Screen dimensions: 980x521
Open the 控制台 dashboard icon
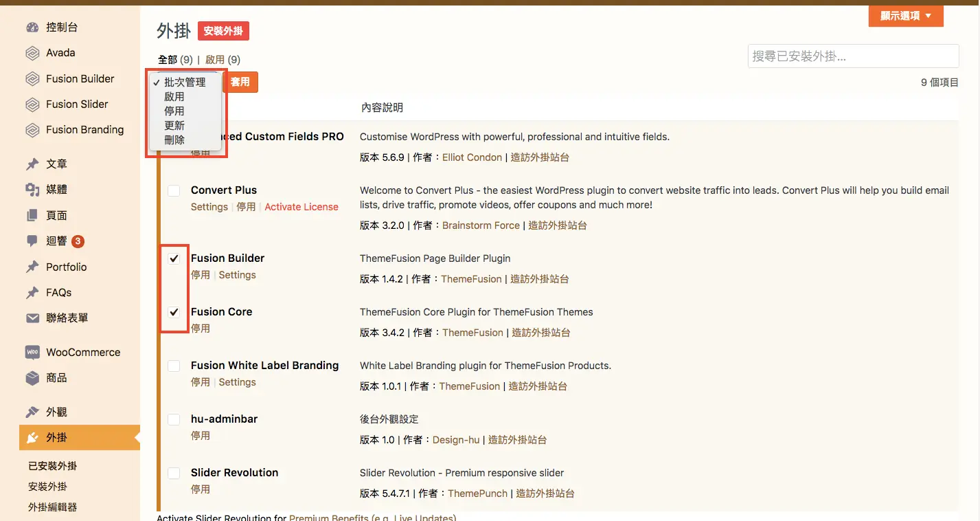[32, 27]
